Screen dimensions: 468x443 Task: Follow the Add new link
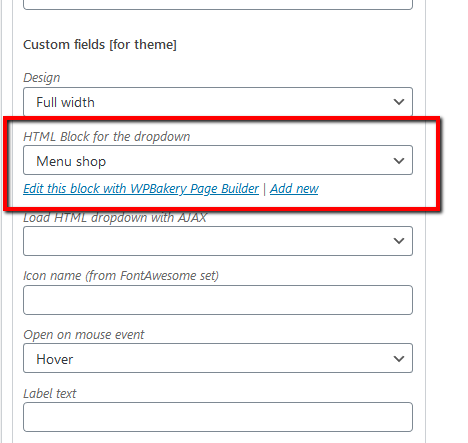click(294, 189)
